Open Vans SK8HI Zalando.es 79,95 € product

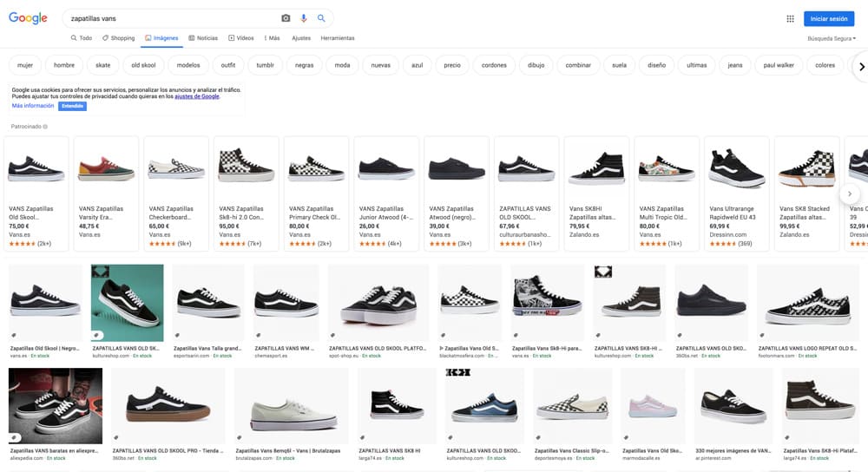tap(597, 193)
